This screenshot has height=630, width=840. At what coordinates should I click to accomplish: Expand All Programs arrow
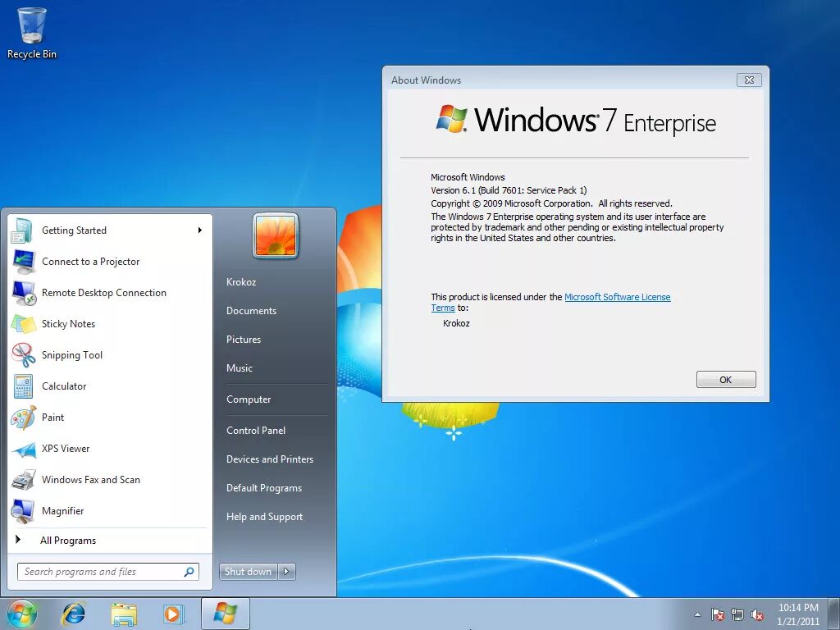click(x=18, y=540)
